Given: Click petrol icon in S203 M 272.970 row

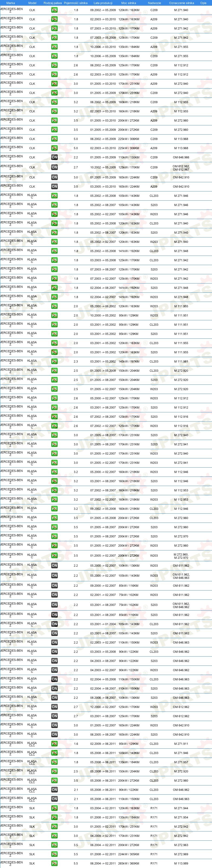Looking at the screenshot, I should (x=54, y=536).
